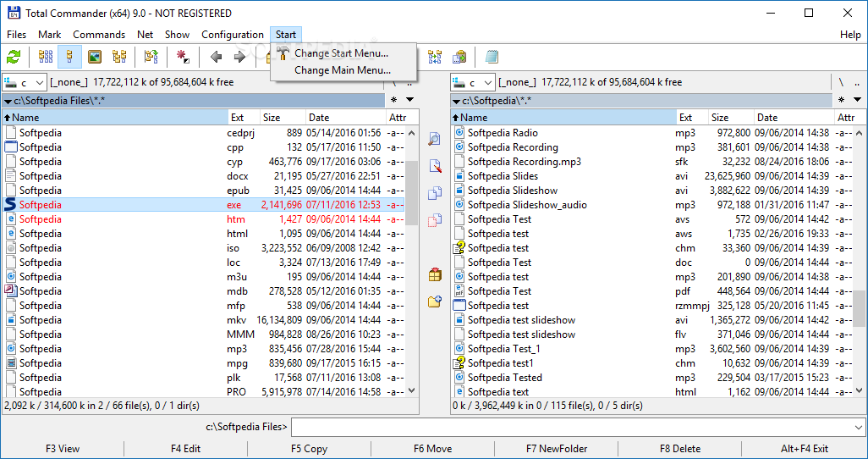Open right panel directory history down arrow
This screenshot has height=459, width=868.
[x=858, y=100]
